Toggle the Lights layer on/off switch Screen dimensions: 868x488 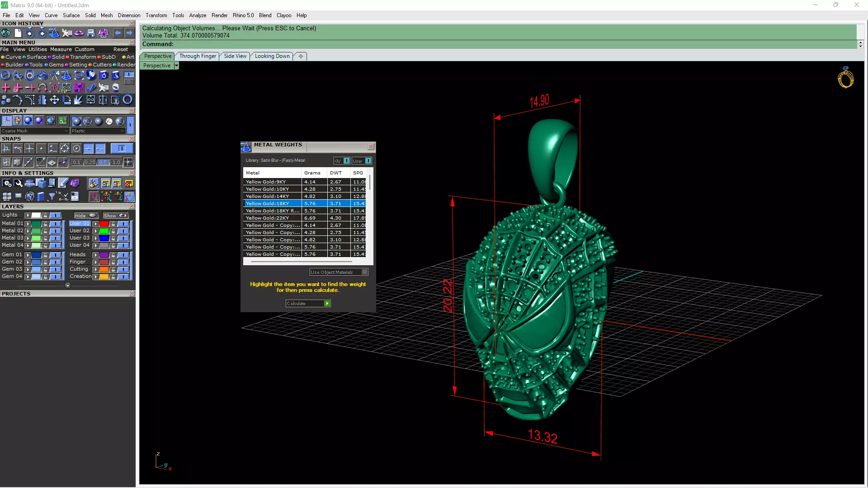click(56, 216)
